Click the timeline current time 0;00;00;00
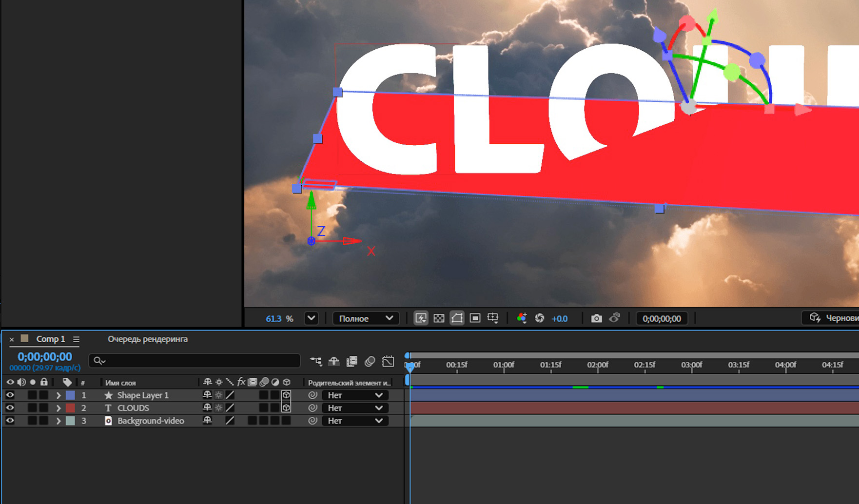 tap(44, 357)
